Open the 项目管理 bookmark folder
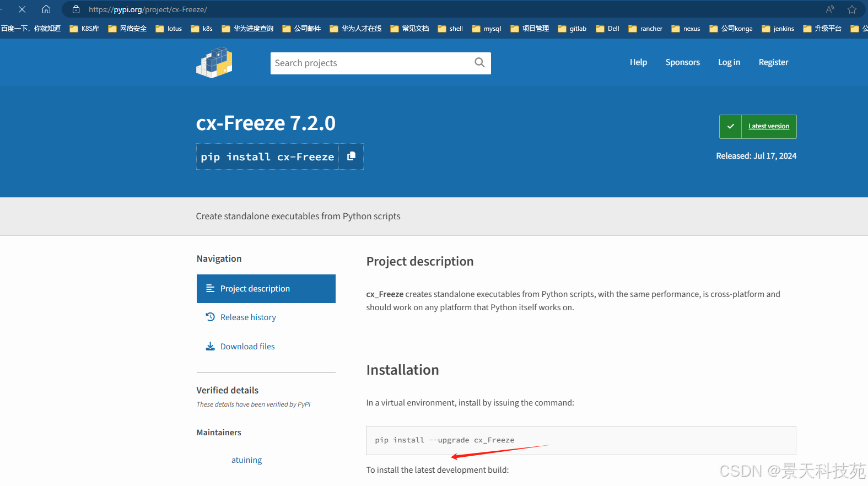The height and width of the screenshot is (486, 868). (x=530, y=29)
